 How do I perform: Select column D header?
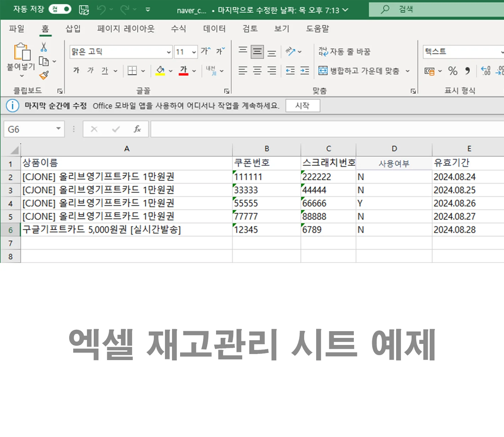click(394, 149)
